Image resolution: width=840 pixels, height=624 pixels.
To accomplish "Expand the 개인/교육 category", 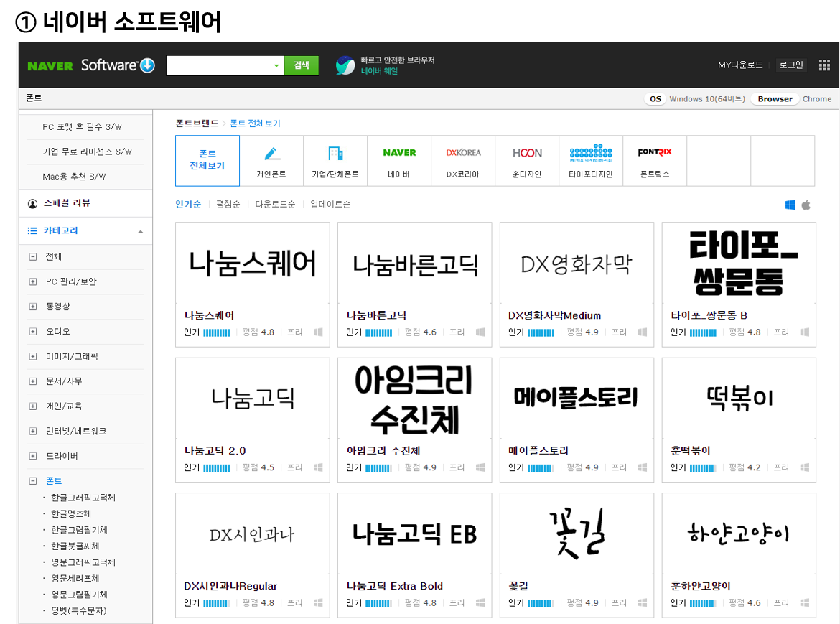I will [x=33, y=406].
